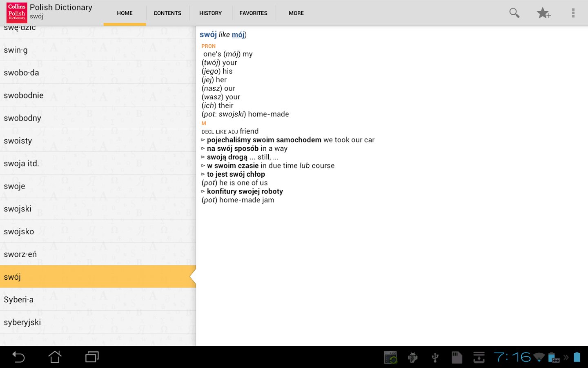Select the word swobodnie in list
The height and width of the screenshot is (368, 588).
point(98,95)
